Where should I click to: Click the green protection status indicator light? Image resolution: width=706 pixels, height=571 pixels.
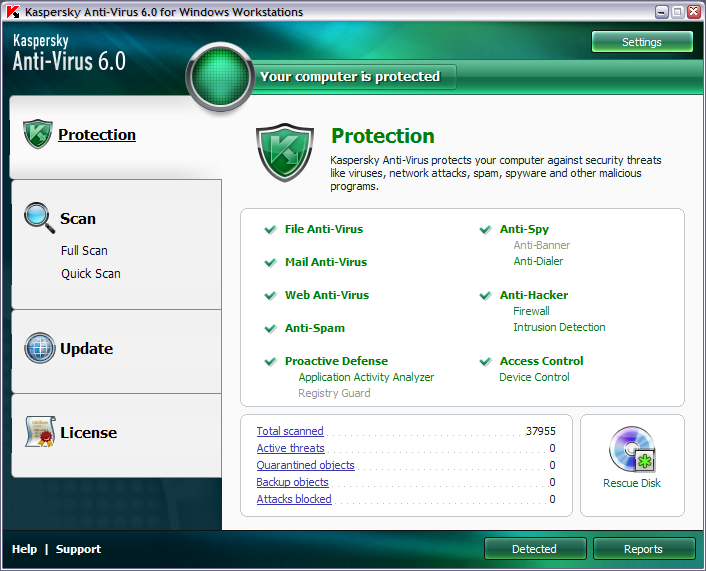(220, 76)
